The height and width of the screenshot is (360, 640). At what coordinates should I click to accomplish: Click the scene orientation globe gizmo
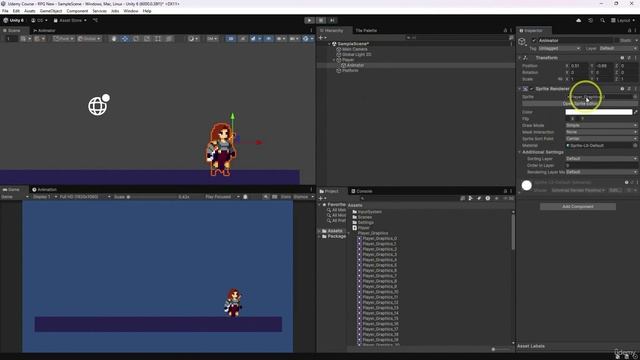98,105
